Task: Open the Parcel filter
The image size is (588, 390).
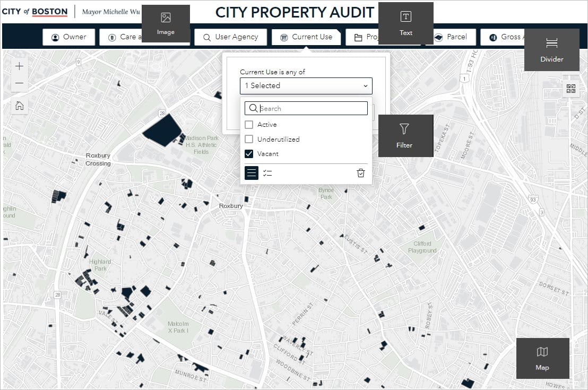Action: pos(451,37)
